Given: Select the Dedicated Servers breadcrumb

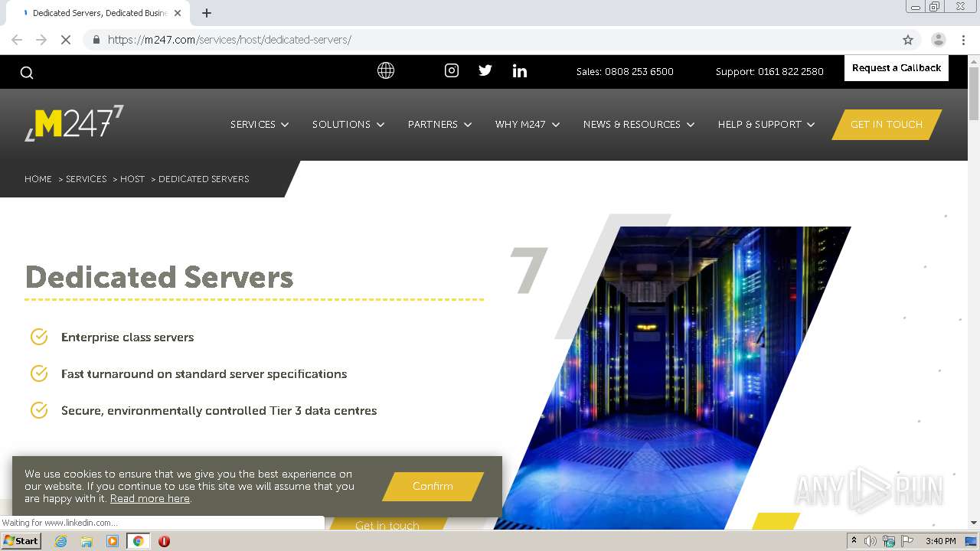Looking at the screenshot, I should click(x=204, y=179).
